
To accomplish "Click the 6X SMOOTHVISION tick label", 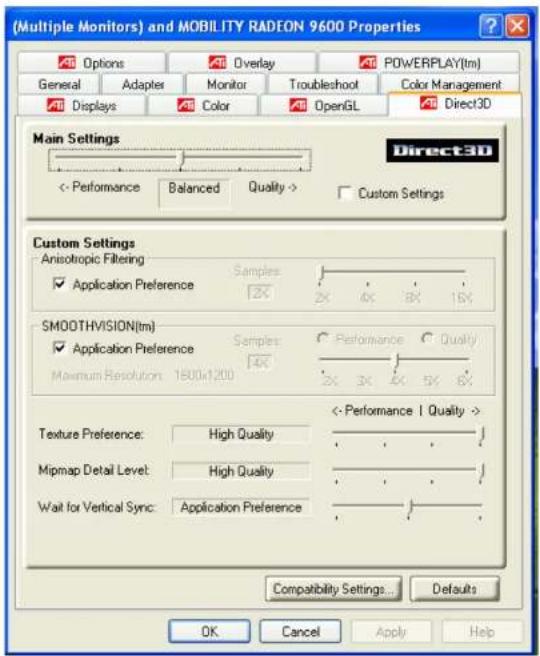I will tap(464, 381).
